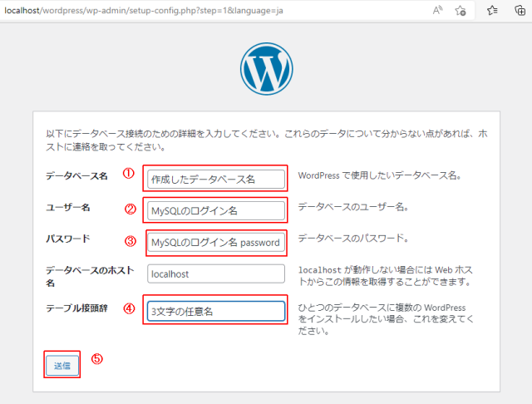Click the browser address bar URL

(144, 11)
